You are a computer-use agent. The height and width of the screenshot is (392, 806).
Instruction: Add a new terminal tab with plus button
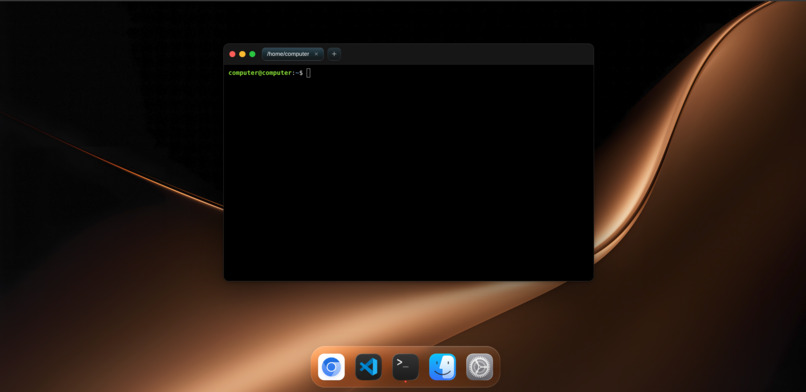click(334, 54)
